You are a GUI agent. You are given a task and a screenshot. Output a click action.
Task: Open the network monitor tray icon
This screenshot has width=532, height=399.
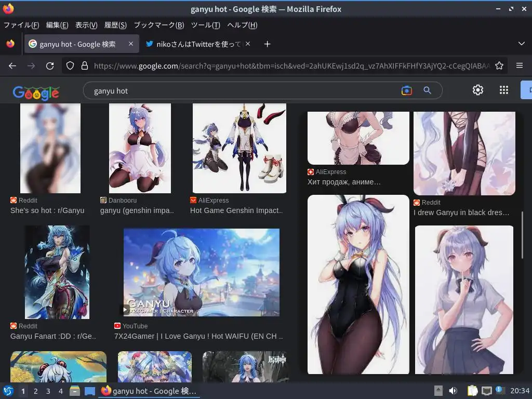point(487,391)
